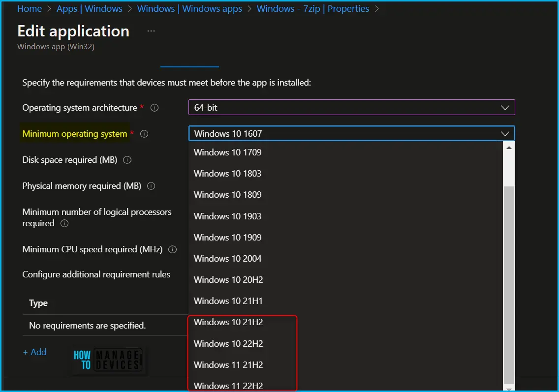Click the dropdown list scroll up arrow

pyautogui.click(x=509, y=147)
